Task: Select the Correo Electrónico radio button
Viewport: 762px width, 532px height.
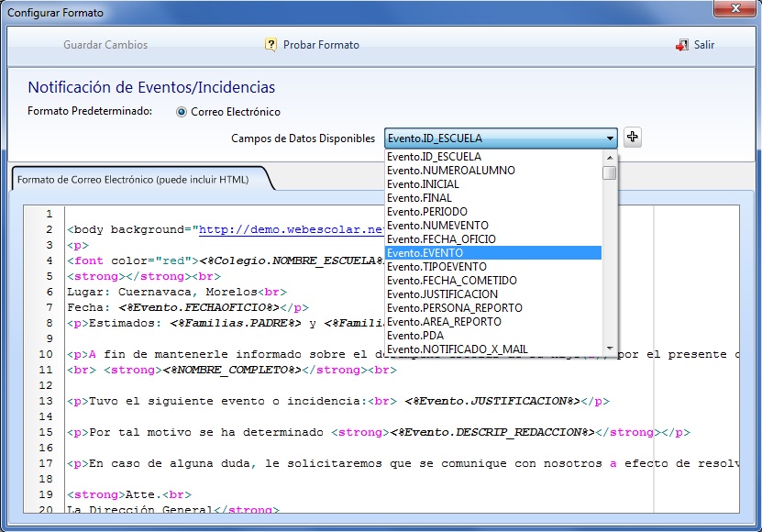Action: pyautogui.click(x=182, y=112)
